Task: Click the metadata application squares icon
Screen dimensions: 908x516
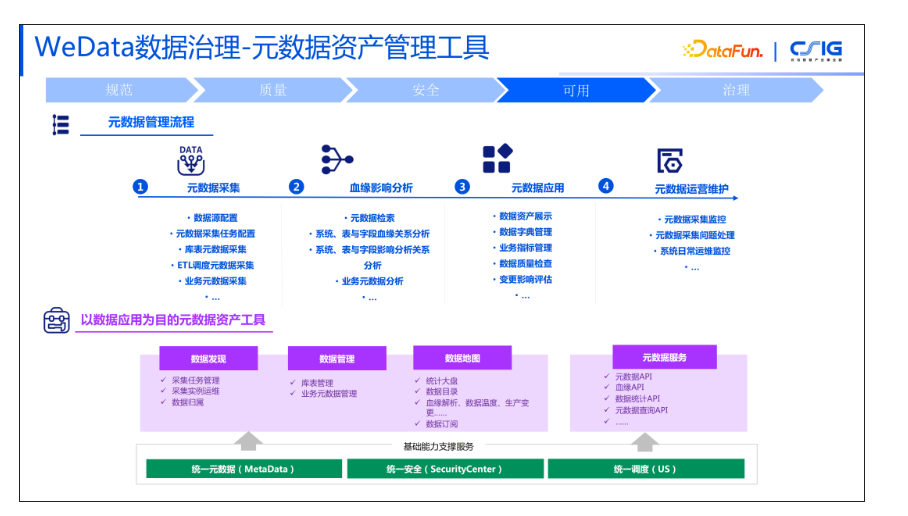Action: (498, 159)
